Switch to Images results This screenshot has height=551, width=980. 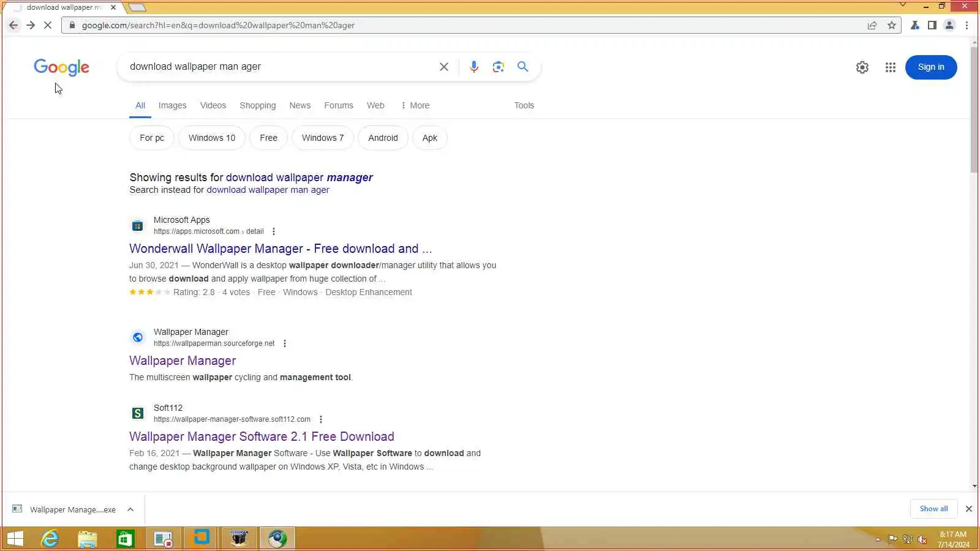click(x=172, y=105)
